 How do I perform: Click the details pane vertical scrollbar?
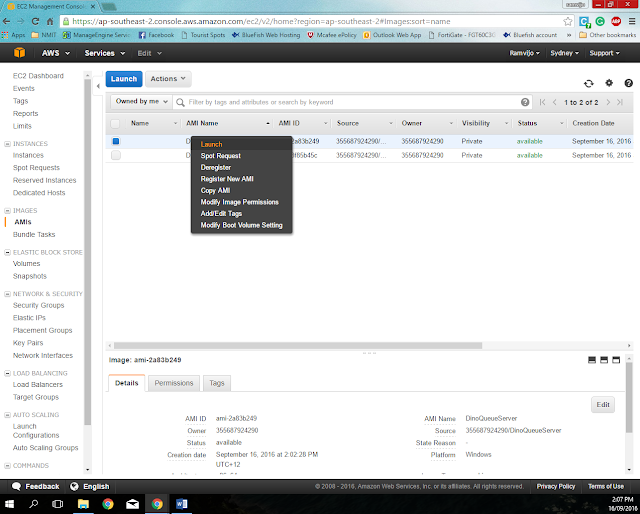tap(629, 397)
